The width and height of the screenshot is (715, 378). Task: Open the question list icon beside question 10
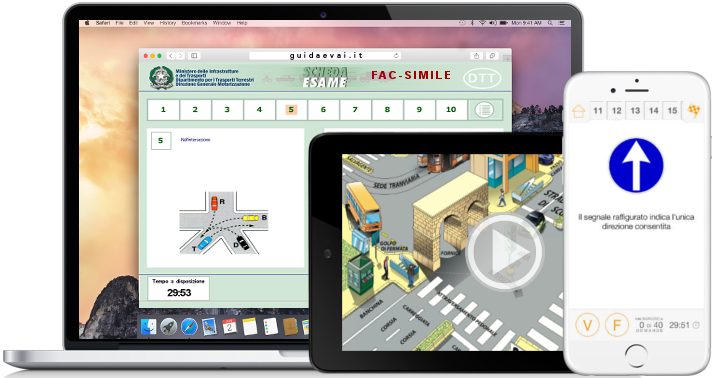(x=484, y=110)
